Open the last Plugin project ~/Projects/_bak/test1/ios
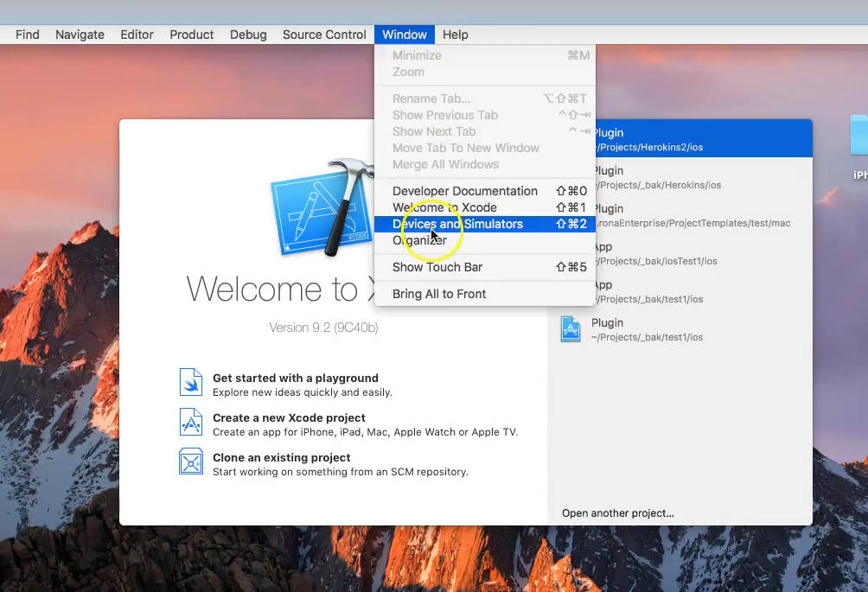868x592 pixels. point(680,329)
